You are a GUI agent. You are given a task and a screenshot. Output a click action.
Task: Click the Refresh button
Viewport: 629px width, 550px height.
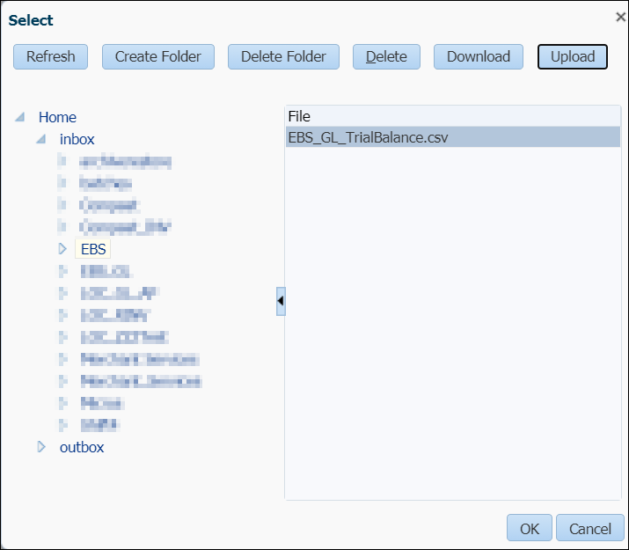tap(51, 57)
